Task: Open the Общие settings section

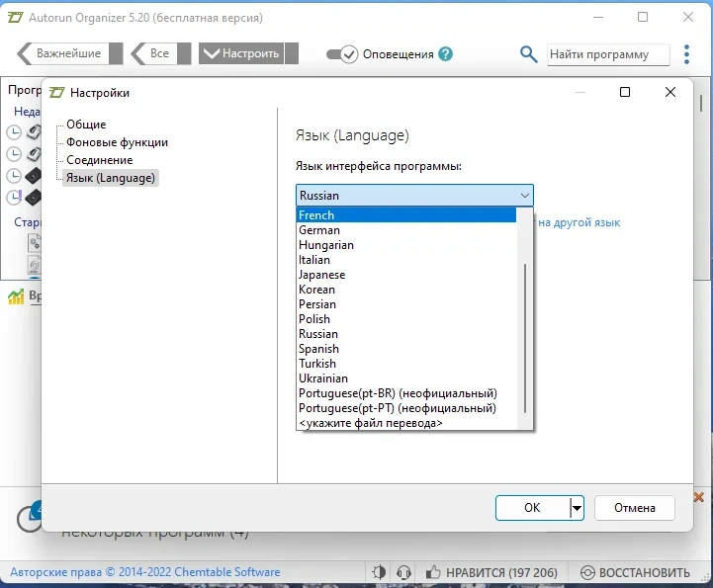Action: [86, 125]
